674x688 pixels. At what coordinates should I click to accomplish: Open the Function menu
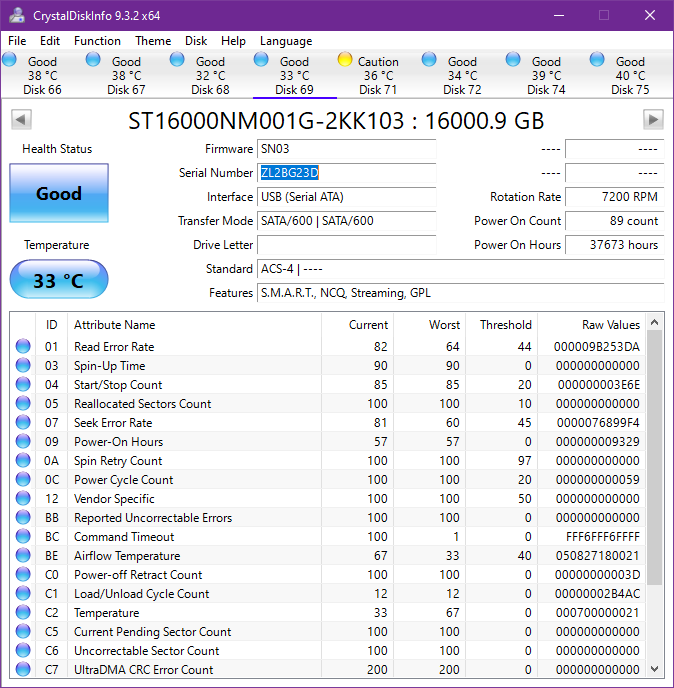pos(97,41)
